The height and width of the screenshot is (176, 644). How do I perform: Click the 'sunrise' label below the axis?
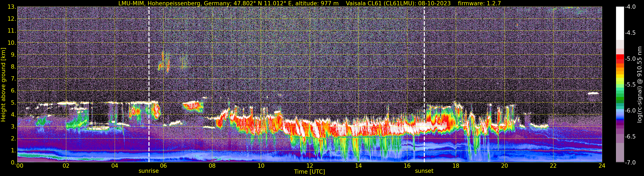tap(149, 171)
